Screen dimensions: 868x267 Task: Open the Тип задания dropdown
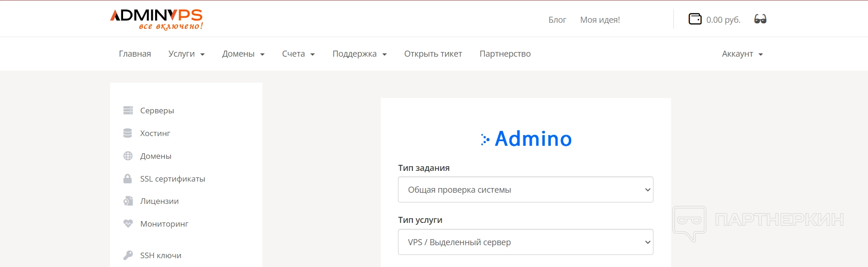(525, 189)
